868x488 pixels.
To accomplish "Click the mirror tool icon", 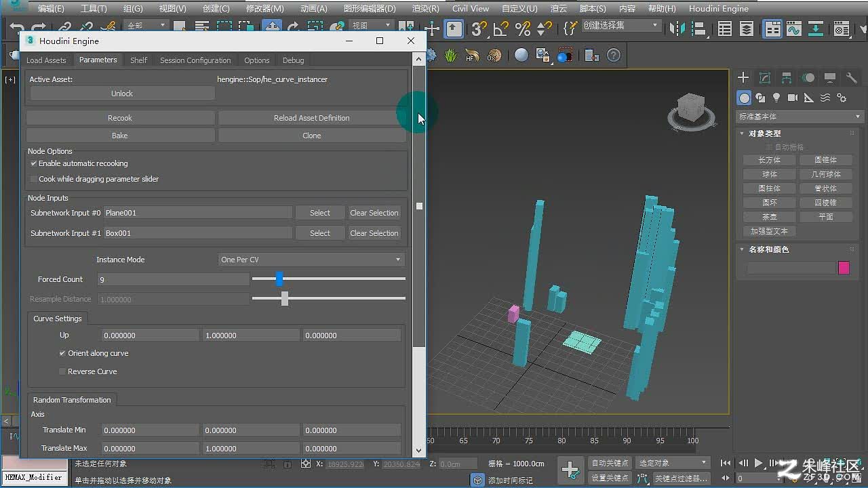I will pos(677,28).
